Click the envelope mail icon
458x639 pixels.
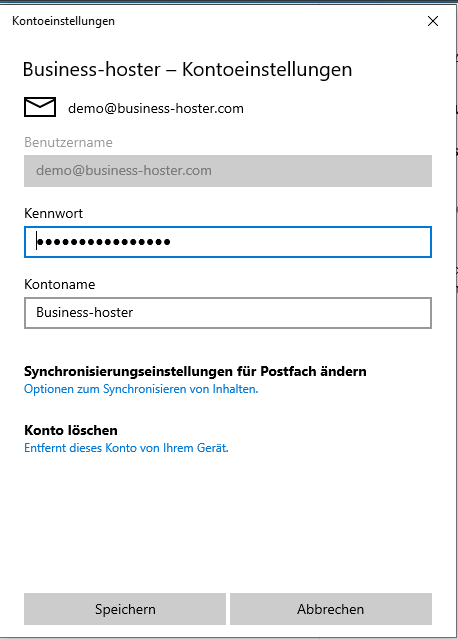40,107
